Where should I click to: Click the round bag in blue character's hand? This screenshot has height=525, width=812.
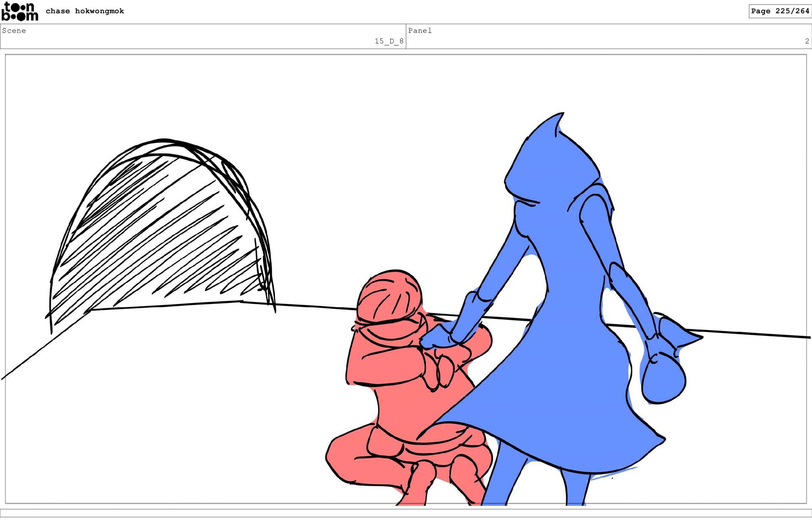(663, 378)
